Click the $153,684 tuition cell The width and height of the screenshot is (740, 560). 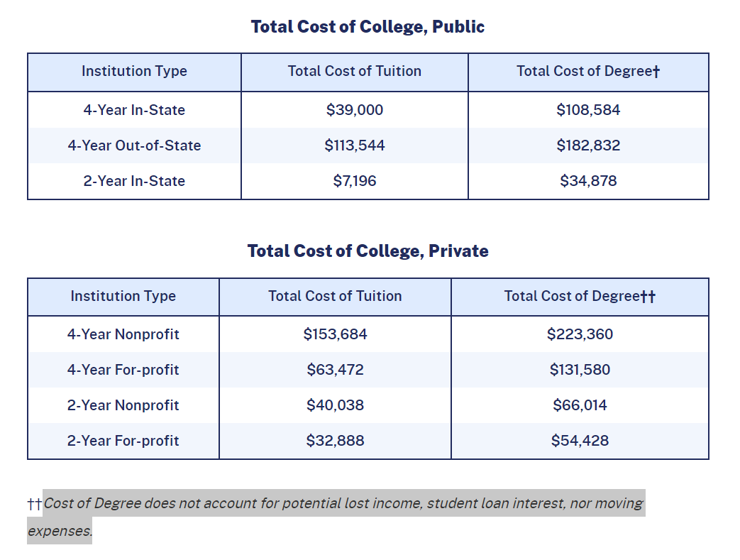(x=335, y=334)
